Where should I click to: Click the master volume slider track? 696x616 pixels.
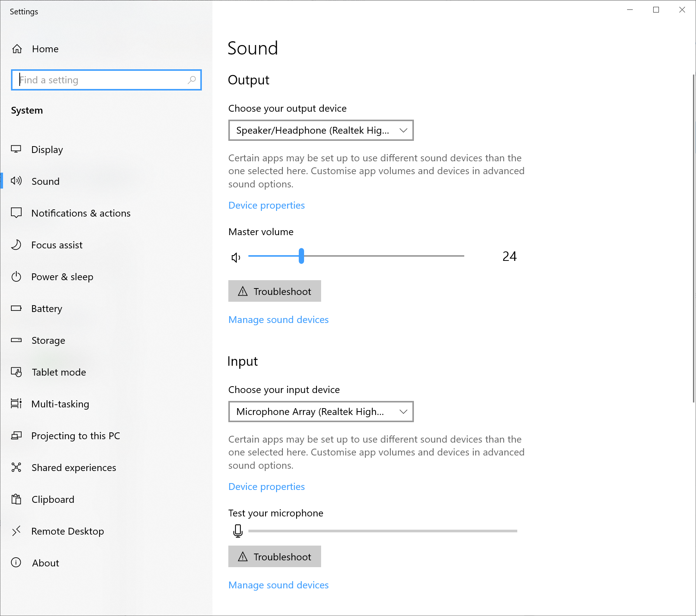tap(356, 256)
